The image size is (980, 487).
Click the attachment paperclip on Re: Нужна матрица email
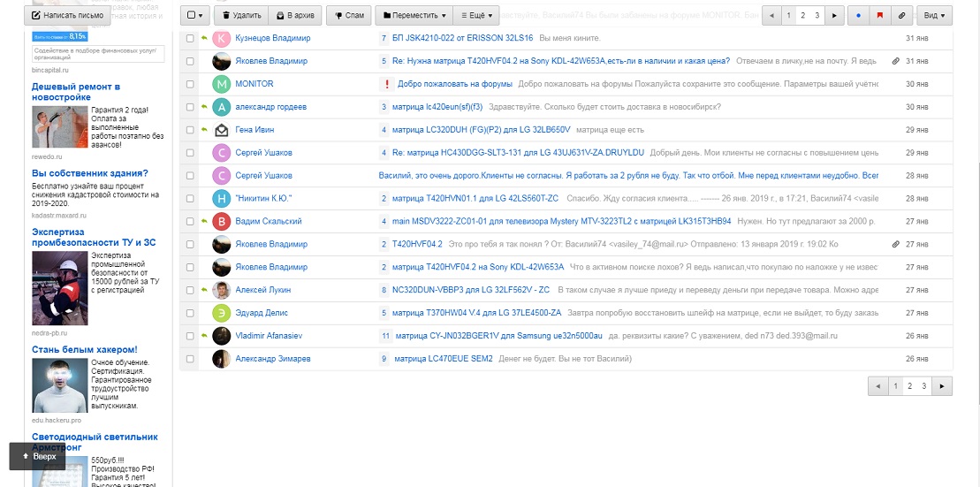pos(895,61)
